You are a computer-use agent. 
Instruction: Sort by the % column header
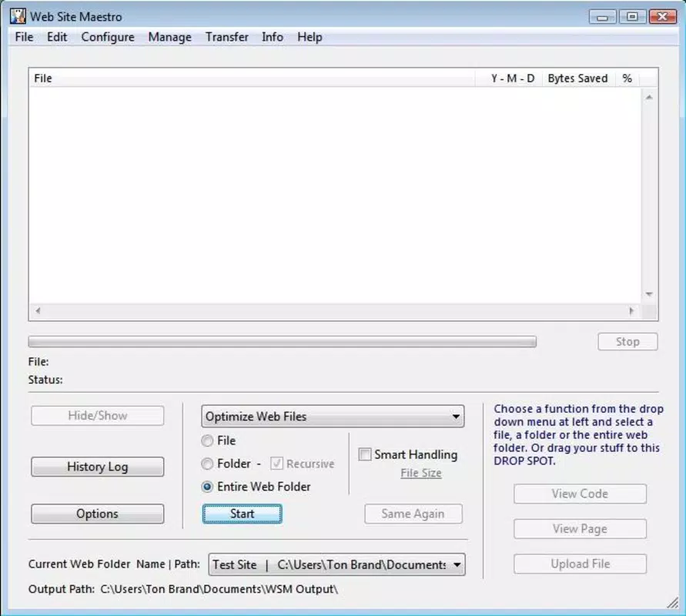pyautogui.click(x=627, y=79)
